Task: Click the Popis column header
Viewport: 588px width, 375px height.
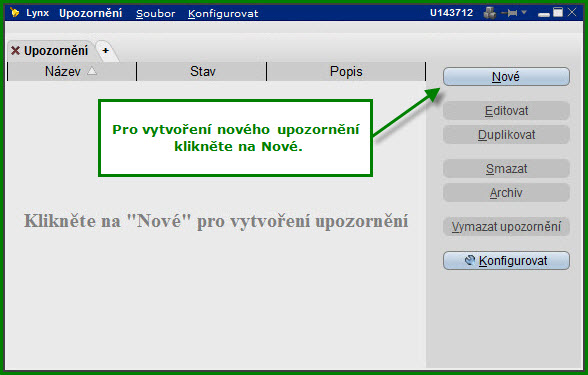Action: (x=346, y=71)
